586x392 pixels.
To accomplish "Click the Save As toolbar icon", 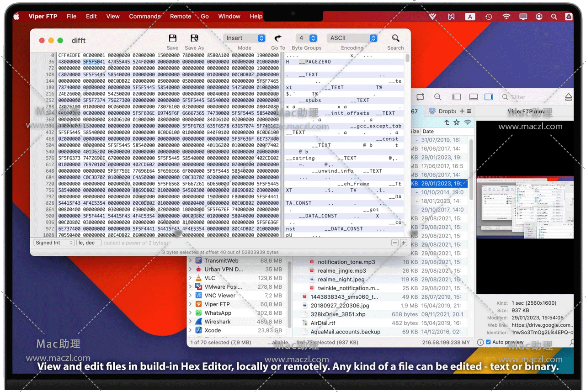I will point(194,38).
